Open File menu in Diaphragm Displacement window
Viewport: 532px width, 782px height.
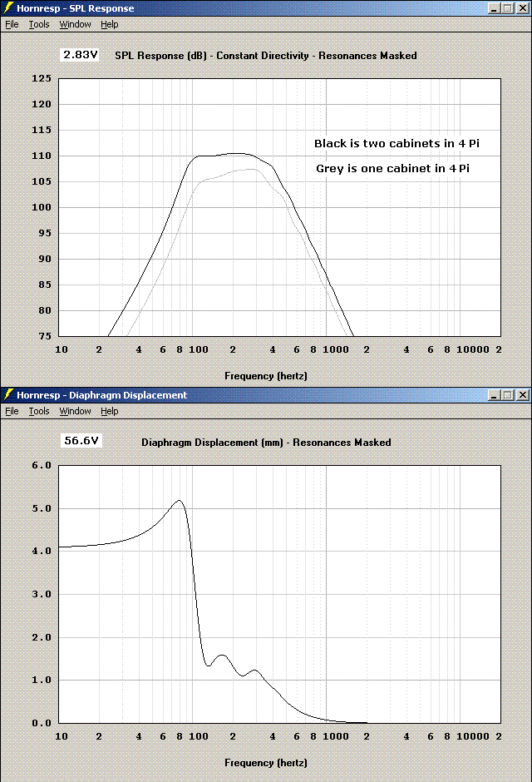(x=12, y=411)
